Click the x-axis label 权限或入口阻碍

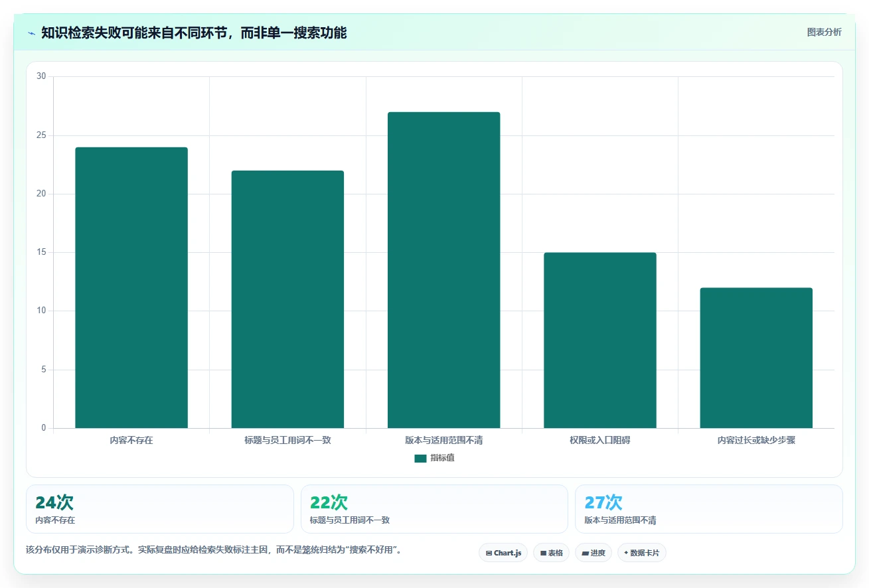[600, 440]
